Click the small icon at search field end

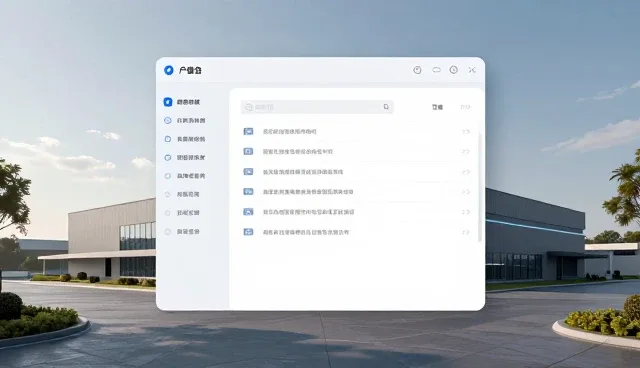pyautogui.click(x=386, y=107)
